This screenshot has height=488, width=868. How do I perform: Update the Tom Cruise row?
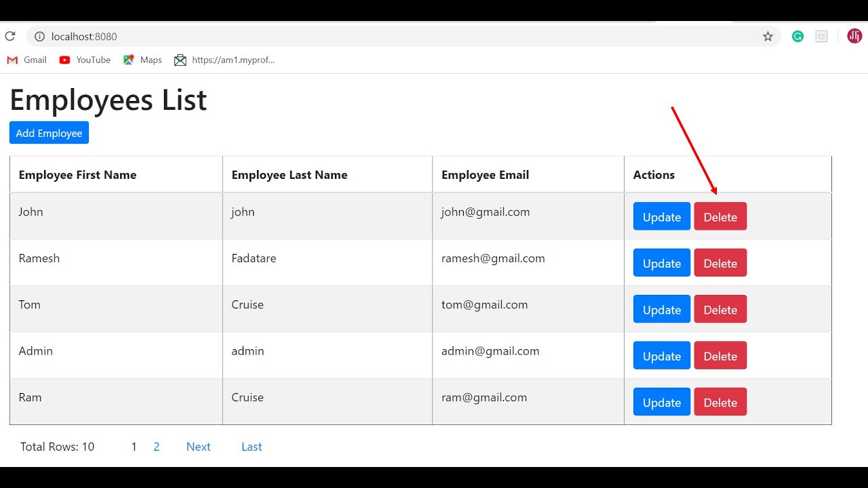[x=662, y=309]
